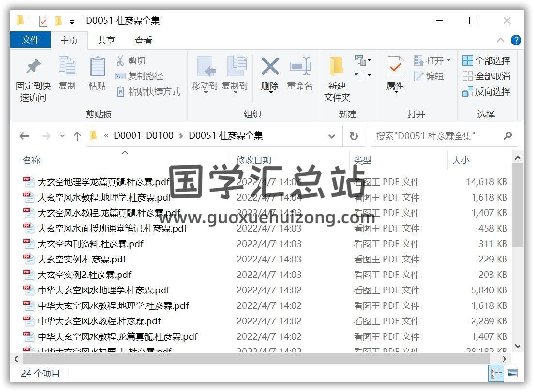Switch to details view icon

tap(497, 374)
